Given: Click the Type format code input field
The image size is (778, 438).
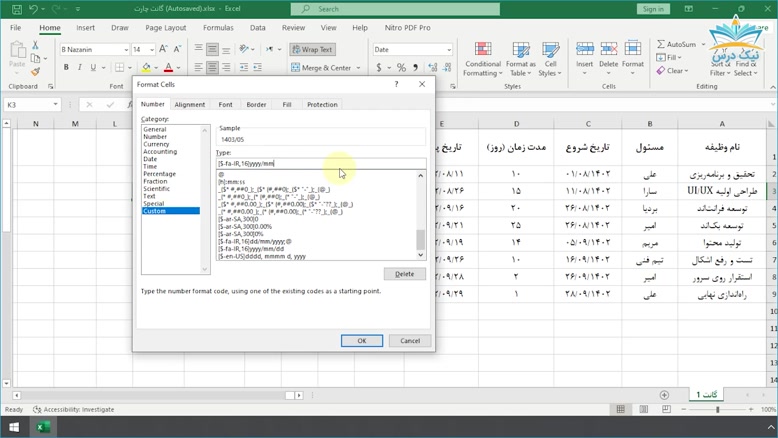Looking at the screenshot, I should [x=321, y=163].
